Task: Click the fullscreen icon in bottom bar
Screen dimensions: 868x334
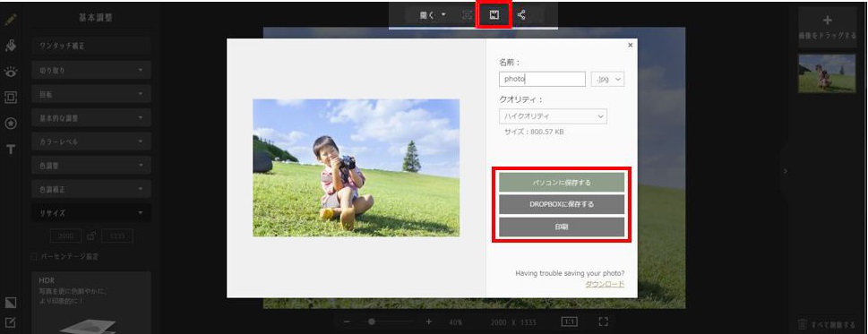Action: 604,321
